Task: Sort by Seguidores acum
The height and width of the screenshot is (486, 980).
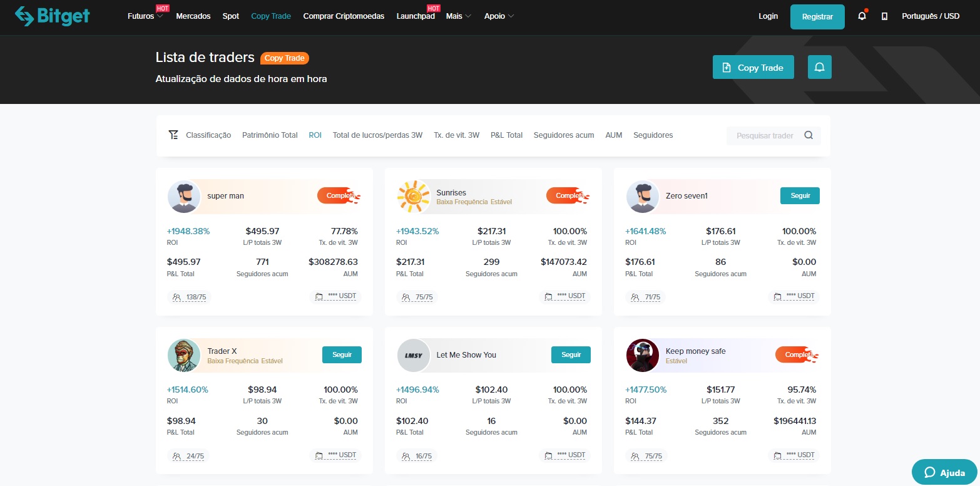Action: tap(564, 135)
